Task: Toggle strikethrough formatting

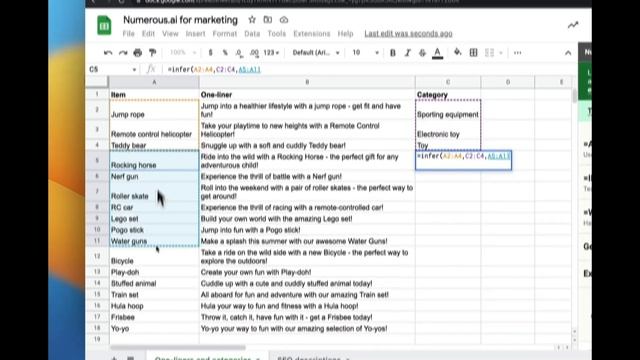Action: [x=422, y=53]
